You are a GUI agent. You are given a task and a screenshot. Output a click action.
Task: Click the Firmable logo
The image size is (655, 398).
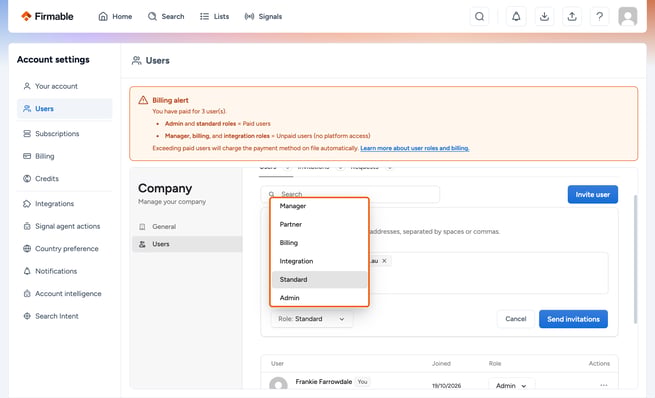click(47, 16)
